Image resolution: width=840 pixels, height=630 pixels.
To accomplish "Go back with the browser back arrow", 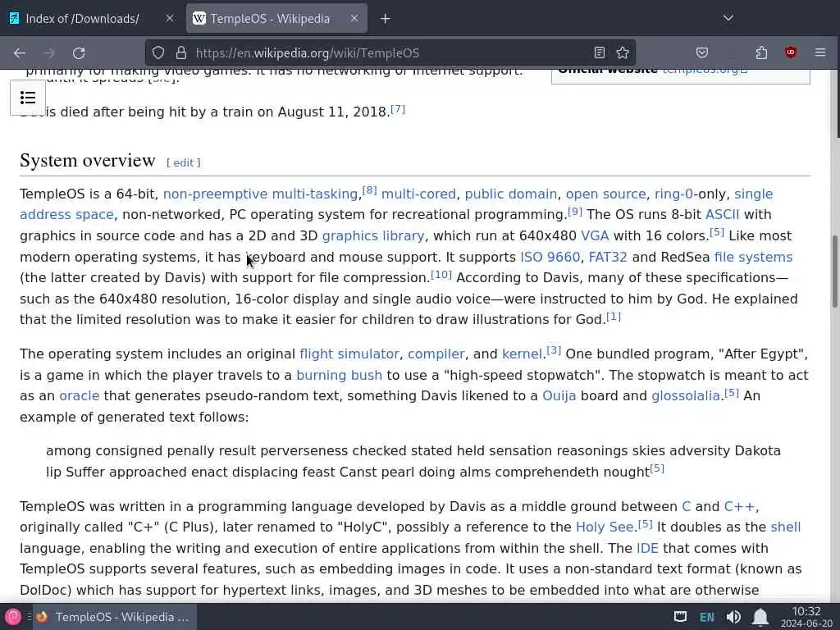I will tap(20, 53).
